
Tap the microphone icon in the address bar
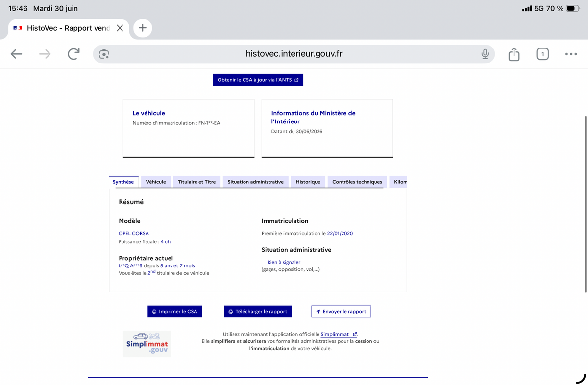(485, 54)
